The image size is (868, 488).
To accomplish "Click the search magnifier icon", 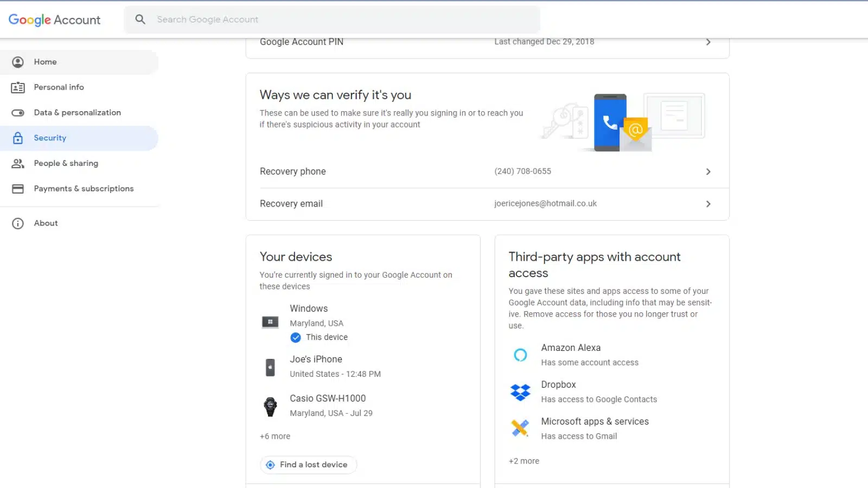I will click(140, 19).
